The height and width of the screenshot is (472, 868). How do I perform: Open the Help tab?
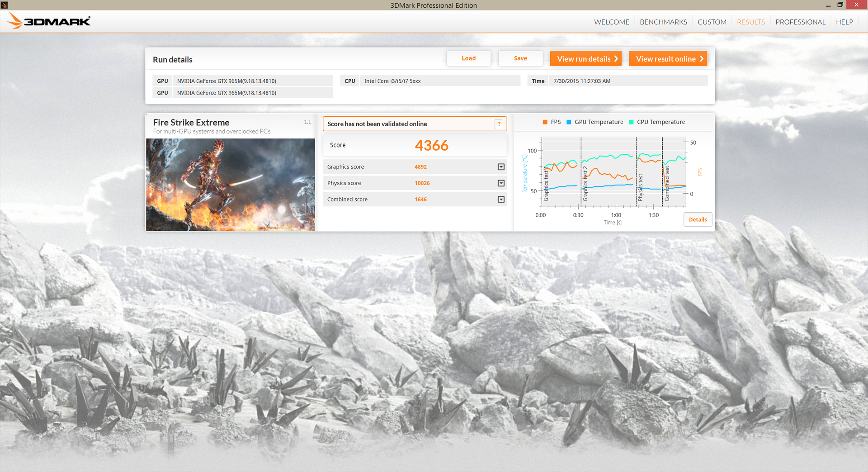(x=844, y=22)
